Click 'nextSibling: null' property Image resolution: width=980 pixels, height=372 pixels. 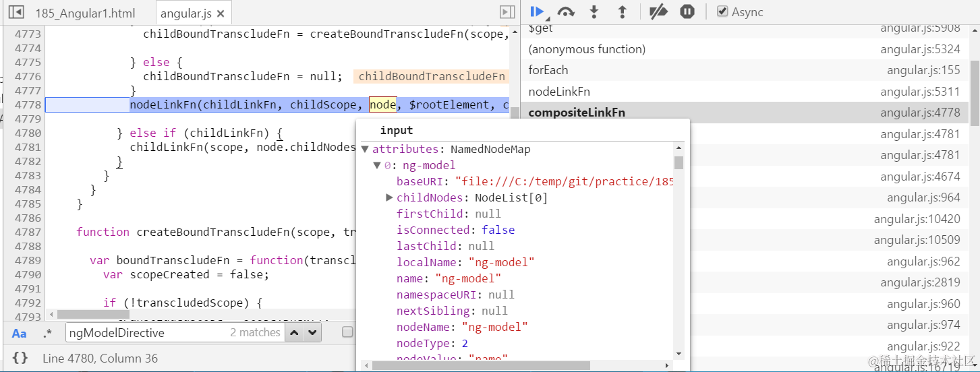(x=452, y=311)
